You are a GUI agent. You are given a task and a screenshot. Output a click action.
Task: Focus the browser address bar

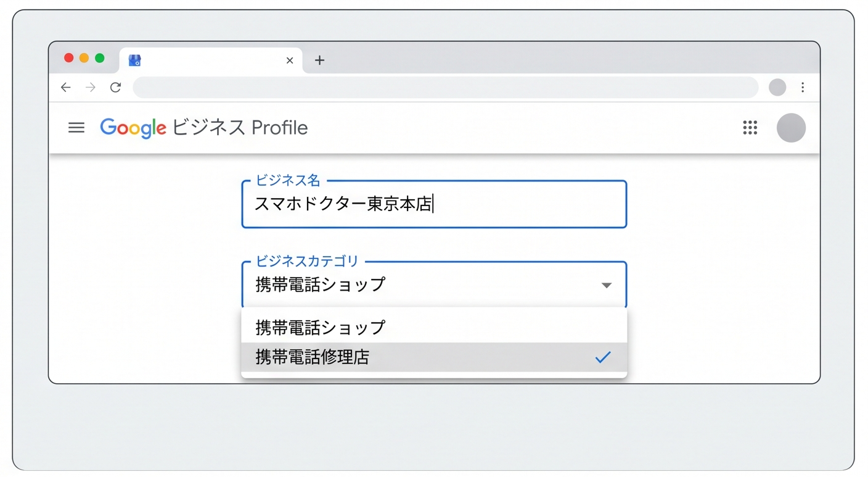click(446, 88)
